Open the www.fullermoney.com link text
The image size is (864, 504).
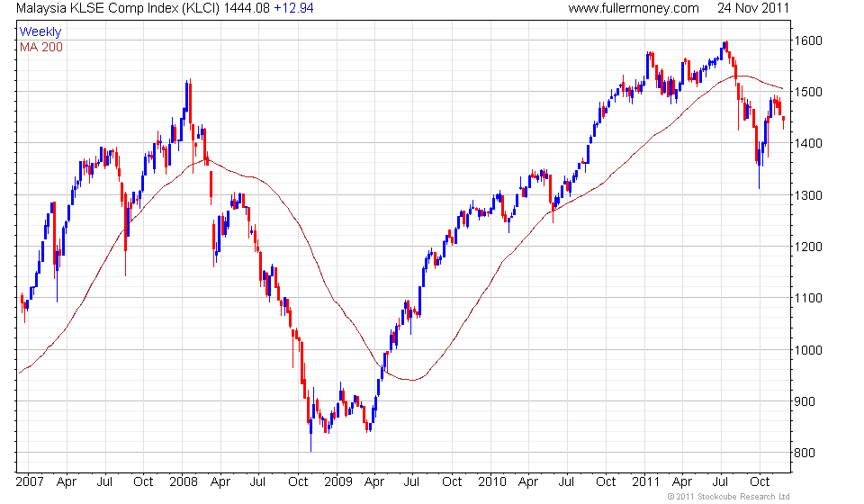(x=634, y=8)
